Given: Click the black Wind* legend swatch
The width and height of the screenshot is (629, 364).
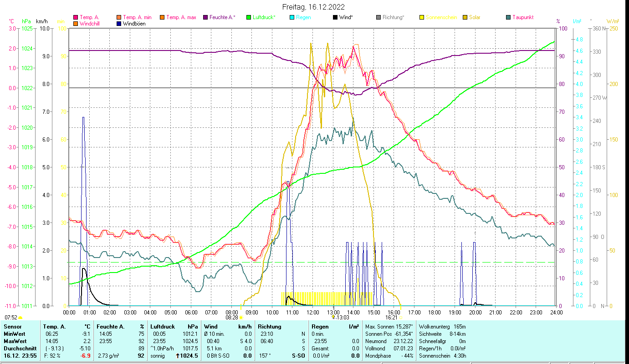Looking at the screenshot, I should click(335, 18).
